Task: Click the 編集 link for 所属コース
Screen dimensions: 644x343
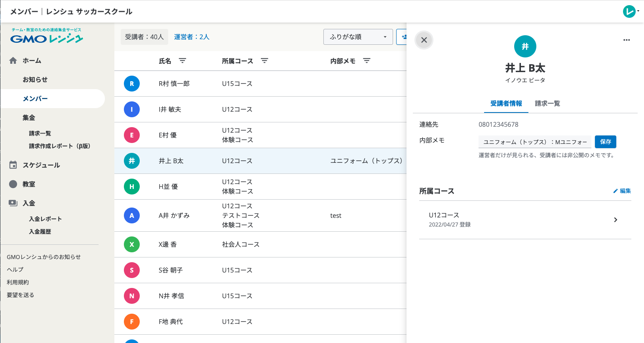Action: 622,191
